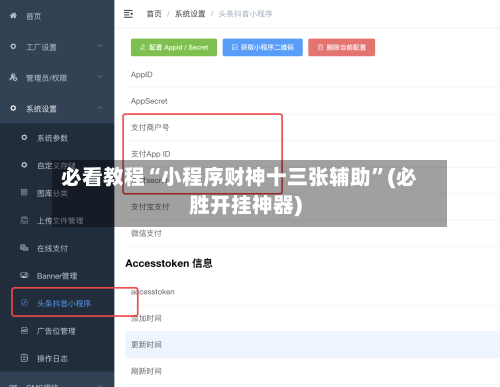Expand the 工厂设置 menu chevron
The width and height of the screenshot is (500, 387).
[100, 46]
